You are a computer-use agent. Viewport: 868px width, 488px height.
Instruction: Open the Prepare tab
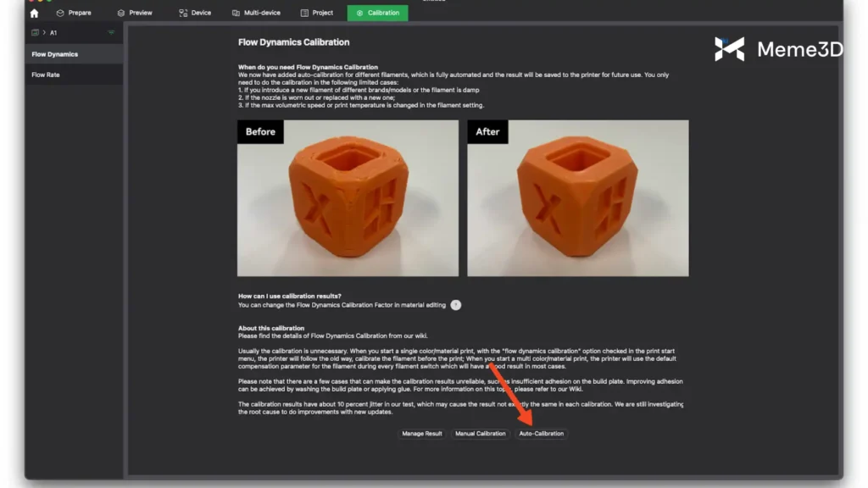(x=73, y=13)
